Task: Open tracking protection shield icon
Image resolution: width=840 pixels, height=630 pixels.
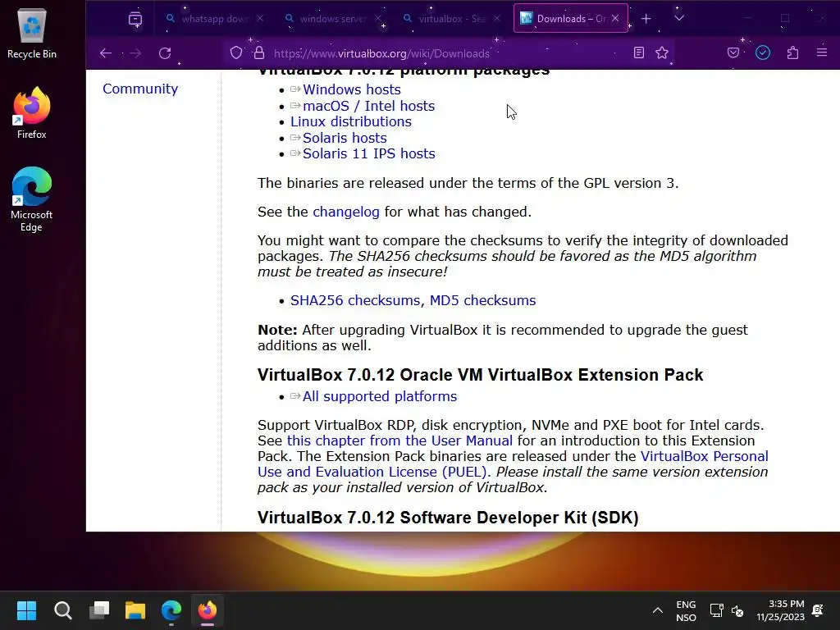Action: click(236, 52)
